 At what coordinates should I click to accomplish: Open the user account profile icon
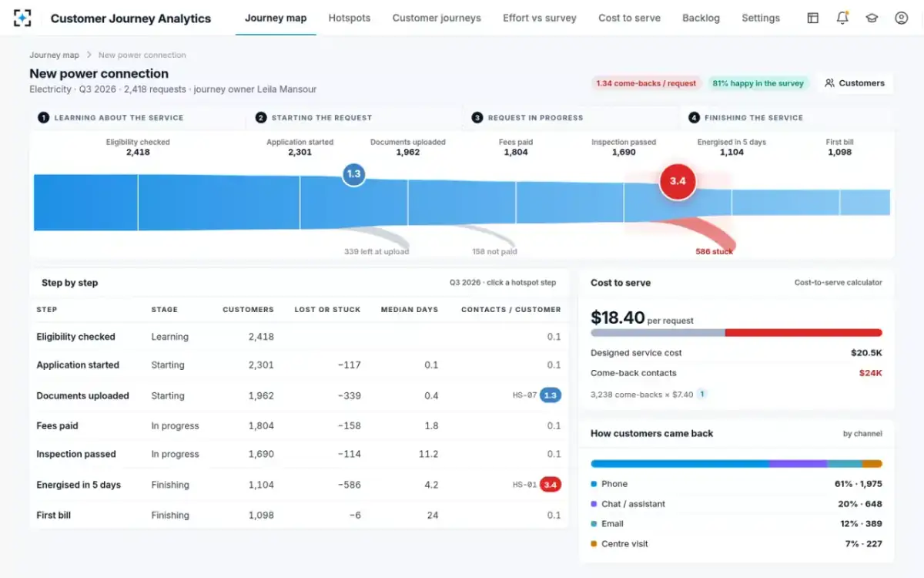pyautogui.click(x=901, y=18)
